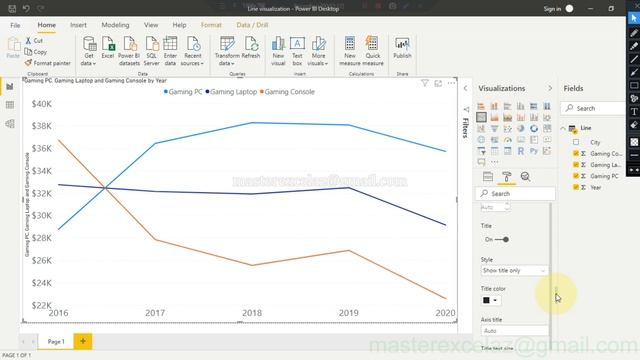Screen dimensions: 640x360
Task: Select the eraser annotation tool
Action: (x=634, y=125)
